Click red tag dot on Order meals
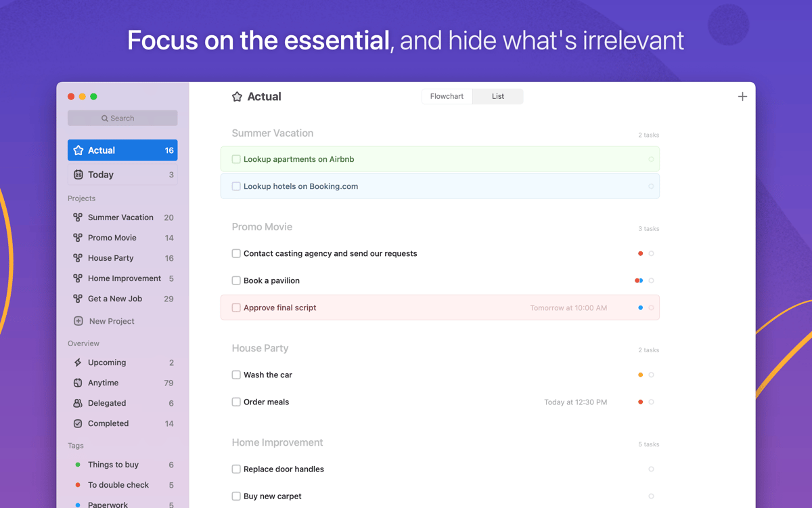Image resolution: width=812 pixels, height=508 pixels. pyautogui.click(x=640, y=402)
